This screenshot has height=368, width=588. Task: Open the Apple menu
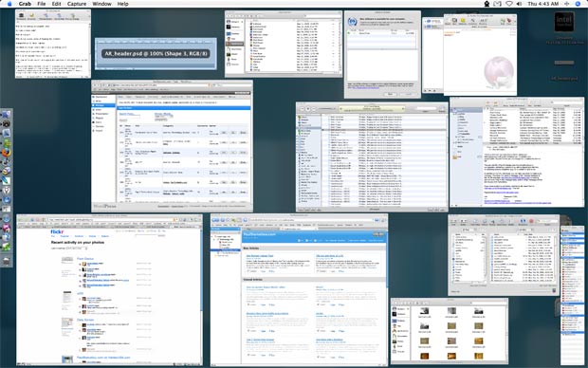(x=9, y=4)
